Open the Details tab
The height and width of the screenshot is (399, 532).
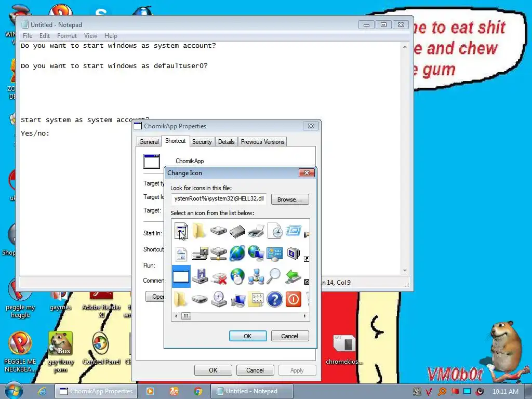pos(227,142)
